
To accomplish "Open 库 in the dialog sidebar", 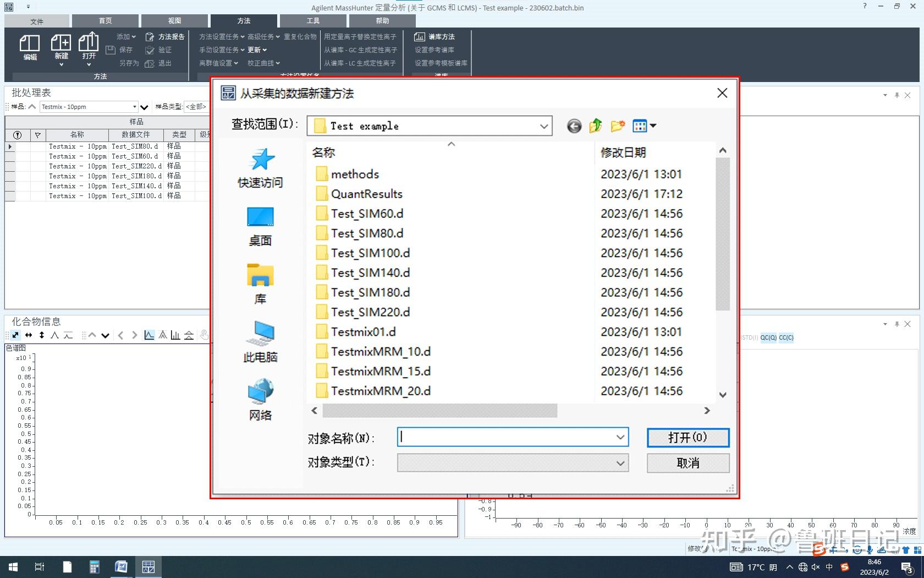I will coord(261,284).
